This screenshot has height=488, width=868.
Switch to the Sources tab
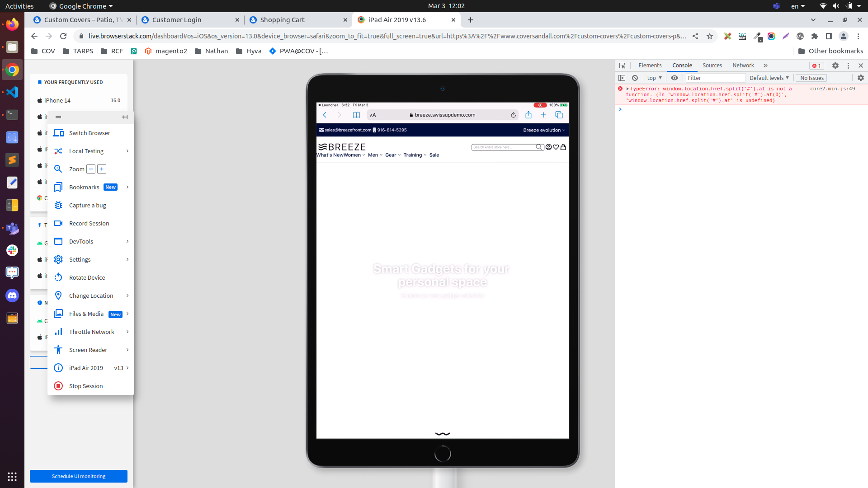pyautogui.click(x=712, y=66)
